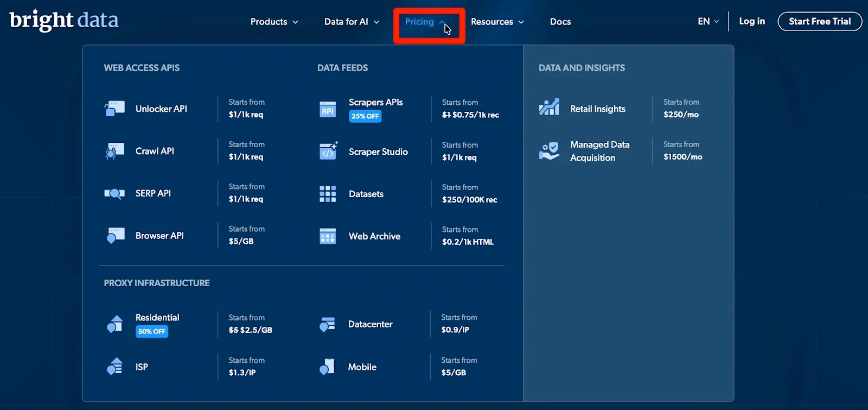Click the Unlocker API icon

pyautogui.click(x=114, y=109)
